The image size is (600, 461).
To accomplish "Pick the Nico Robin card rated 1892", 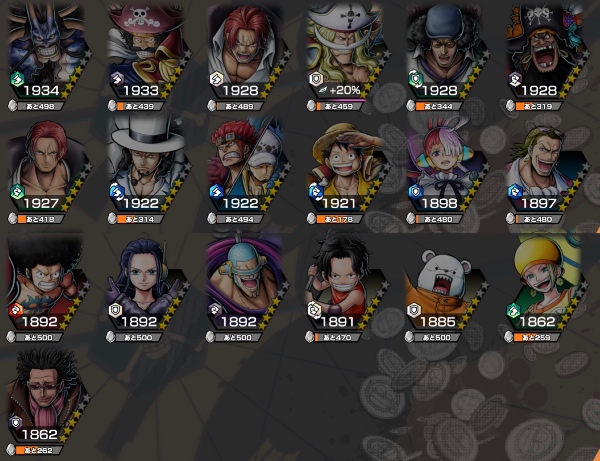I will [147, 283].
